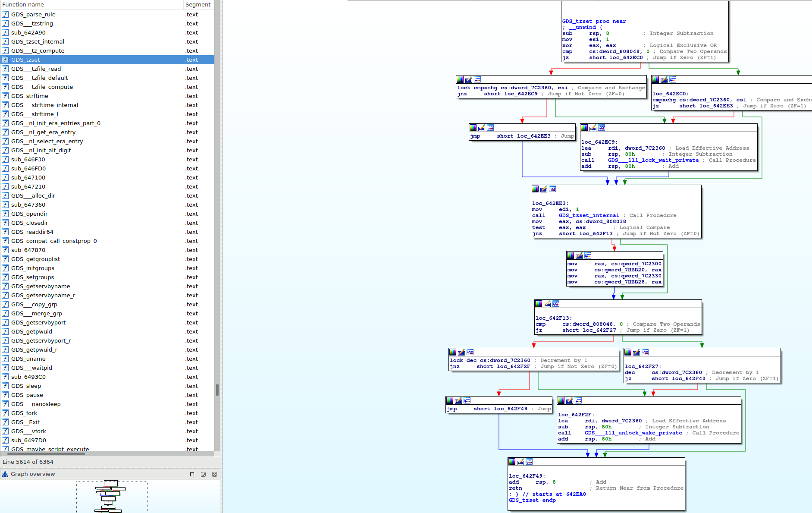Click color icon on loc_642F2F node
The width and height of the screenshot is (812, 513).
561,400
